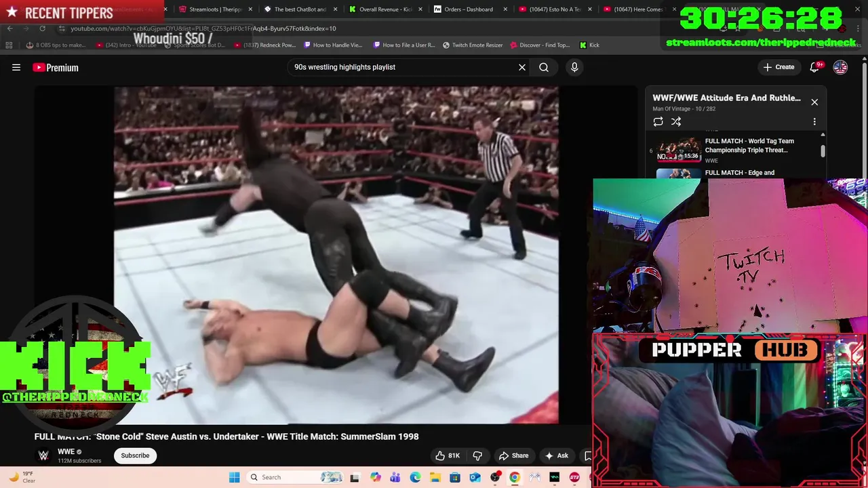Open Kick bookmark in bookmarks bar
The width and height of the screenshot is (868, 488).
point(589,45)
